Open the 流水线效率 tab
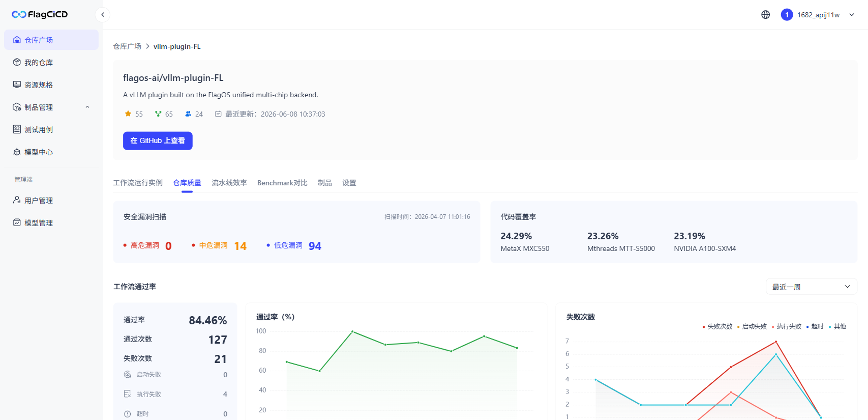This screenshot has width=868, height=420. click(229, 183)
